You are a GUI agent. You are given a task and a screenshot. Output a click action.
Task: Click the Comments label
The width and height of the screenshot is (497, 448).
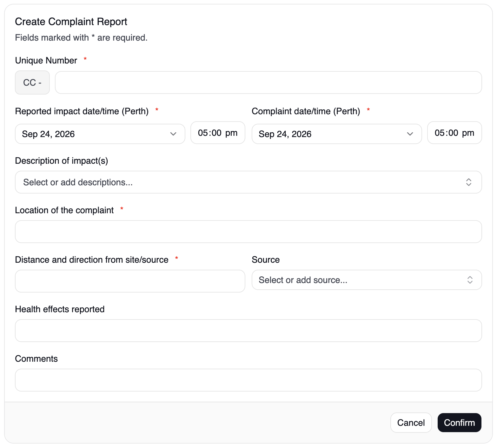point(36,359)
